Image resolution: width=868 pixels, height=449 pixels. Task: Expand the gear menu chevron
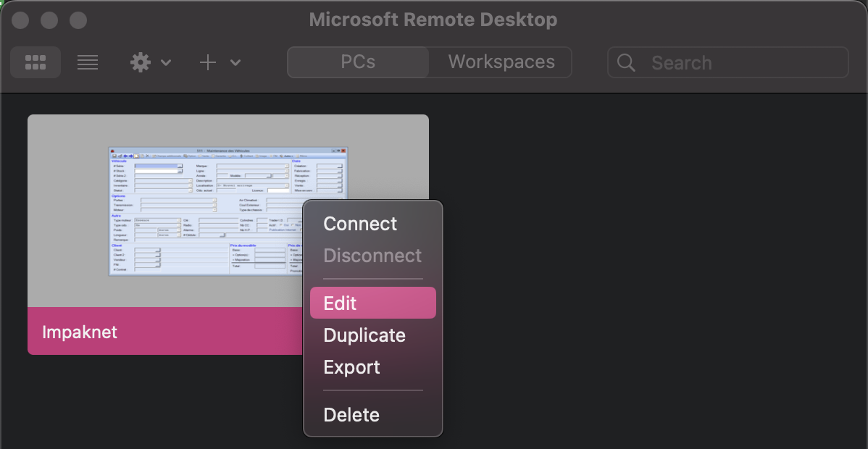click(x=165, y=62)
